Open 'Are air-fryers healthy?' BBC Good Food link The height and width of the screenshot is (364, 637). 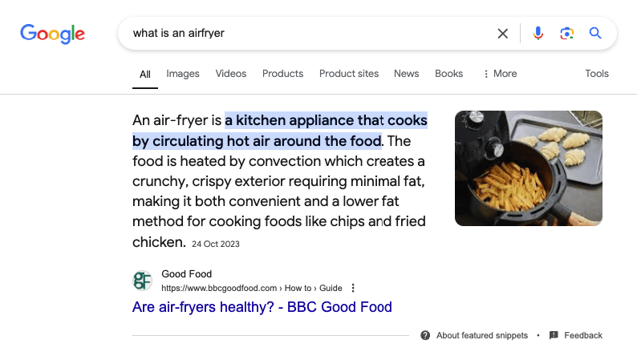click(262, 307)
